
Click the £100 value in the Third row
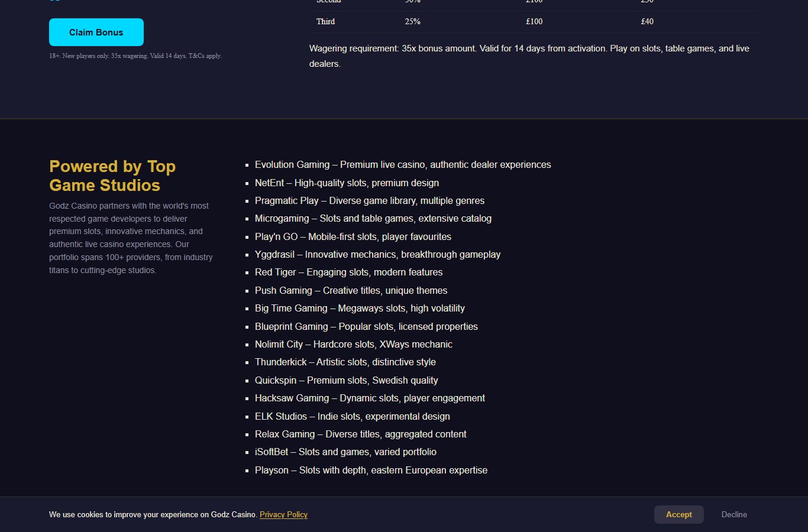(534, 21)
